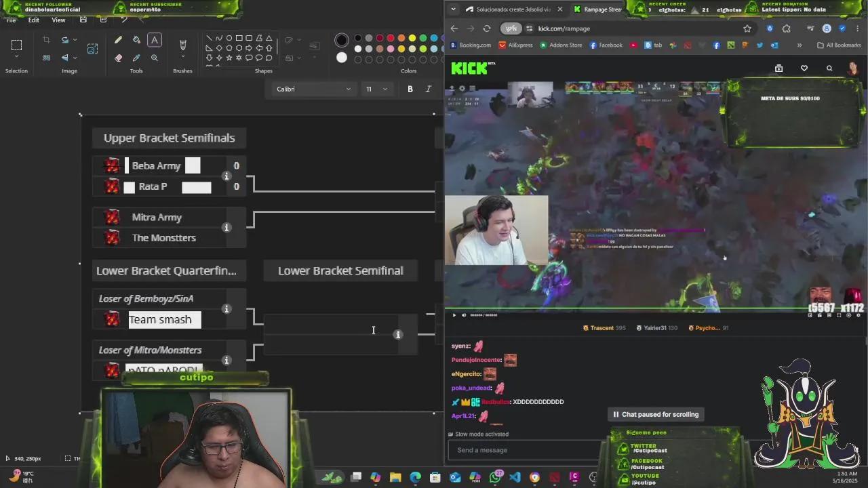The height and width of the screenshot is (488, 868).
Task: Open Visual Studio Code from the taskbar
Action: [x=515, y=477]
